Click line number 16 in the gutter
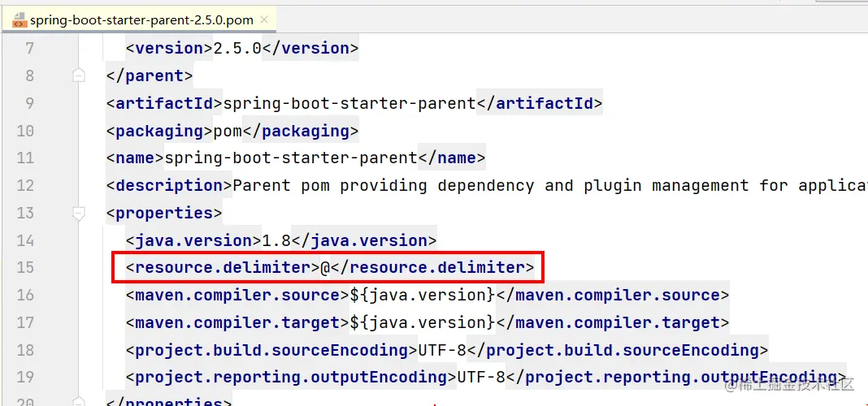This screenshot has width=868, height=406. (x=25, y=296)
